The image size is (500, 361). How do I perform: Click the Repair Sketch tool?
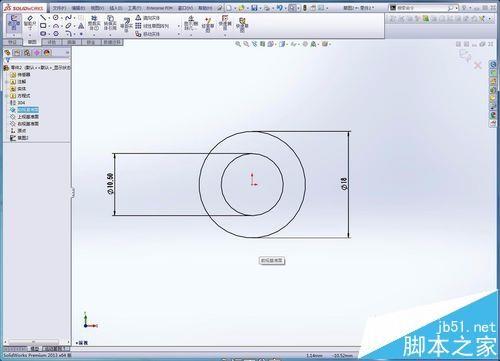tap(208, 24)
